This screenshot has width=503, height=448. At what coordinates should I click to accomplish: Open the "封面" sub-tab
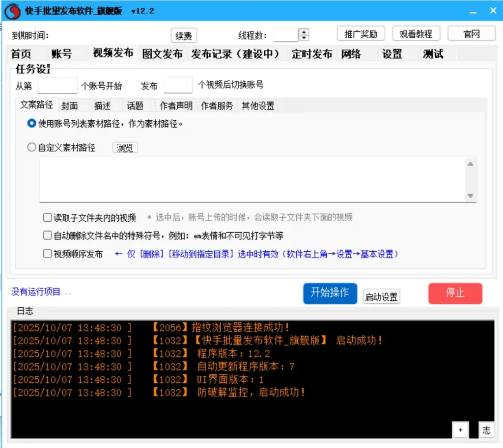70,105
